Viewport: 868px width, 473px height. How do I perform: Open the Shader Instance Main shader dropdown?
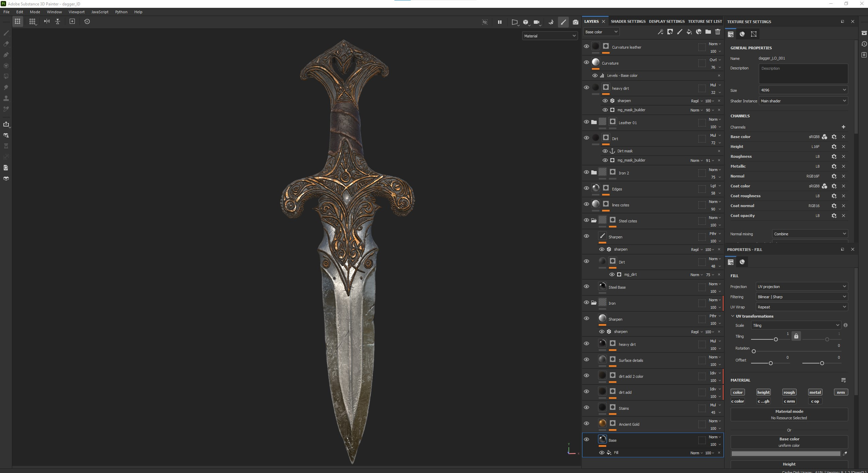[x=803, y=101]
